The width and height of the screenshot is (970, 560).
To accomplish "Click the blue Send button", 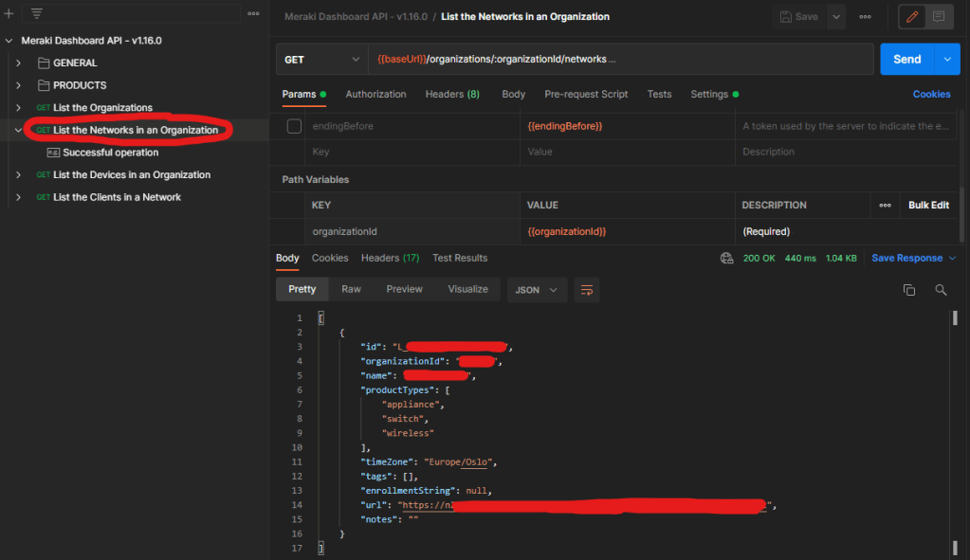I will [906, 59].
